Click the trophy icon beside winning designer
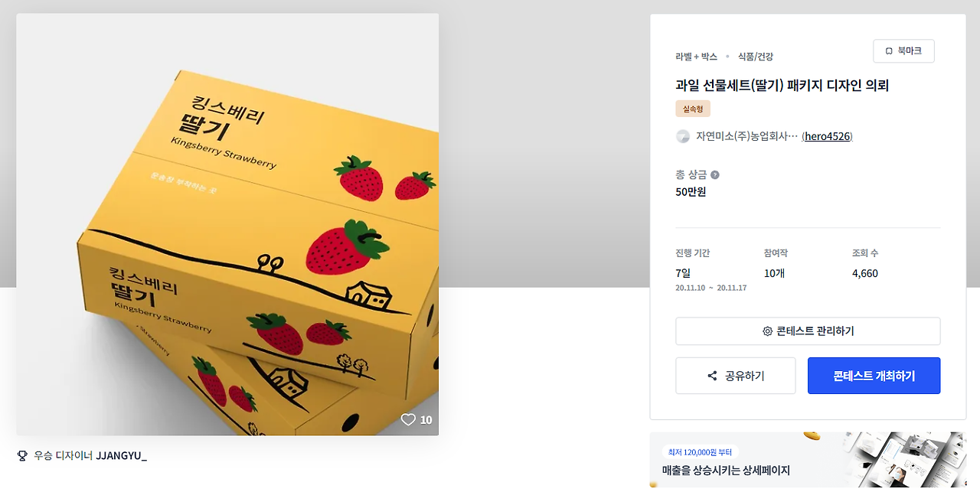This screenshot has height=492, width=980. pos(22,455)
